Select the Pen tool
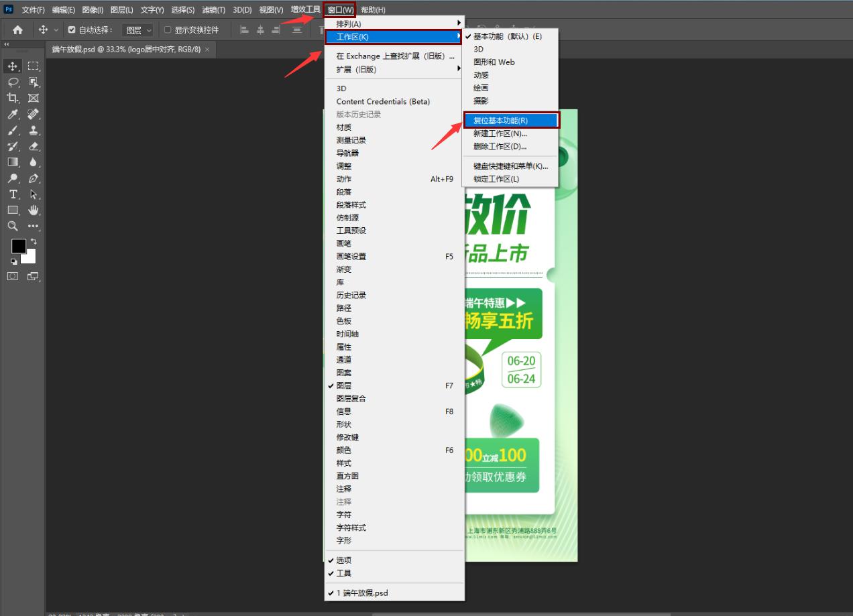The height and width of the screenshot is (616, 853). (x=34, y=178)
